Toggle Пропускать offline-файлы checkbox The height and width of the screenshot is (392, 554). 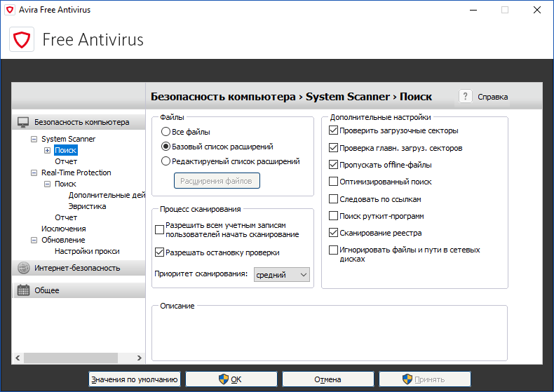(x=333, y=165)
